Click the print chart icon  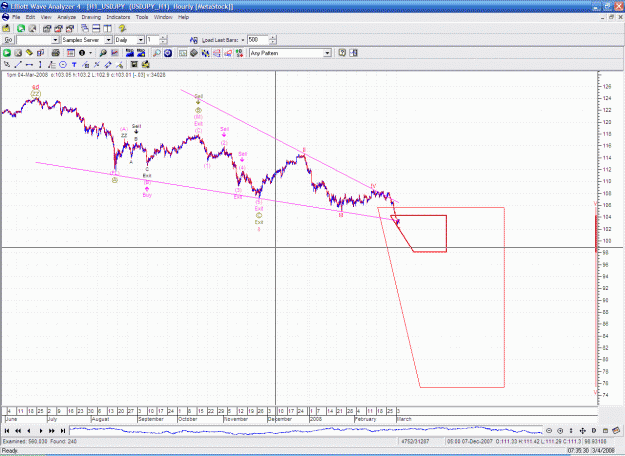click(x=55, y=53)
